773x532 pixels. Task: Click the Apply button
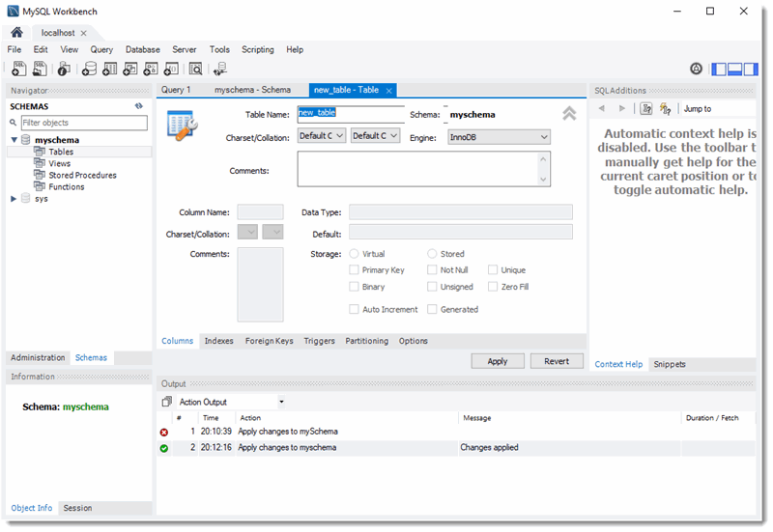498,361
